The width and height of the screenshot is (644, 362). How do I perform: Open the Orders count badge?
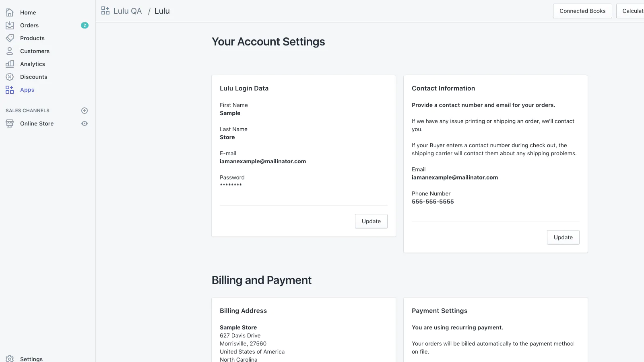click(85, 25)
